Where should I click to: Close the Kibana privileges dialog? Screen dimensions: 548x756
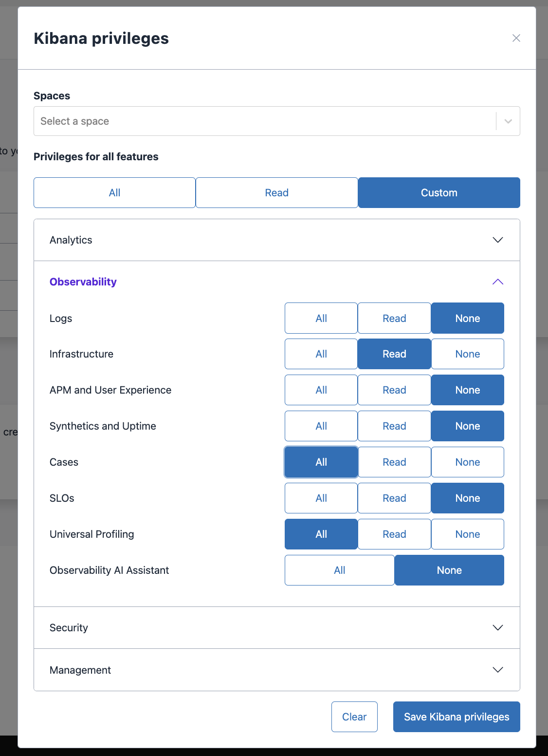tap(516, 38)
